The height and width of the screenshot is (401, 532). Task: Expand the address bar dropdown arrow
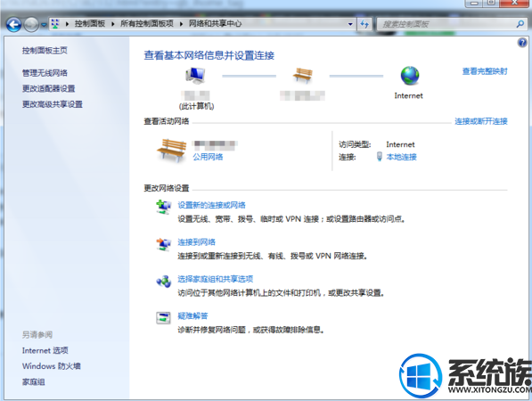[x=350, y=24]
